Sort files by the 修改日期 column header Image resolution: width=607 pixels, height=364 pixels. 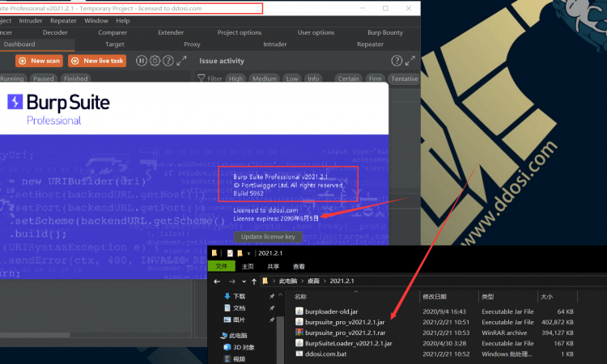point(435,297)
